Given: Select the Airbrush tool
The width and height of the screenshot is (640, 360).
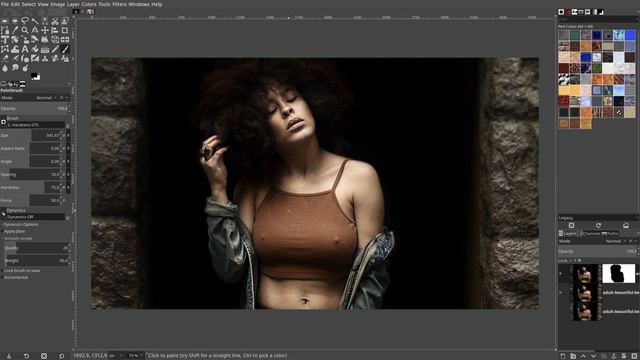Looking at the screenshot, I should point(15,59).
